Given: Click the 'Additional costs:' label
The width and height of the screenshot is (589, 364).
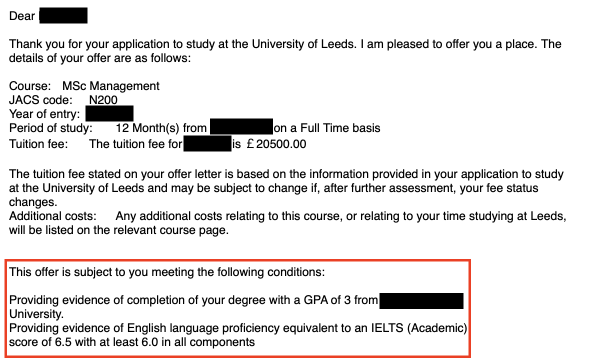Looking at the screenshot, I should pyautogui.click(x=52, y=216).
